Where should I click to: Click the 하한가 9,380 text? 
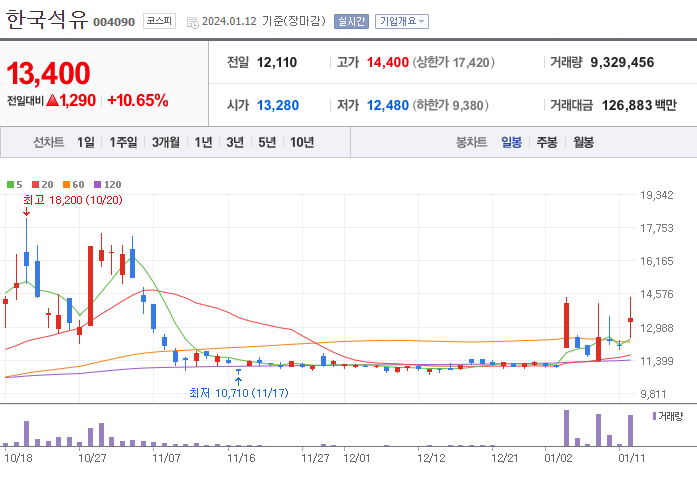(x=451, y=105)
